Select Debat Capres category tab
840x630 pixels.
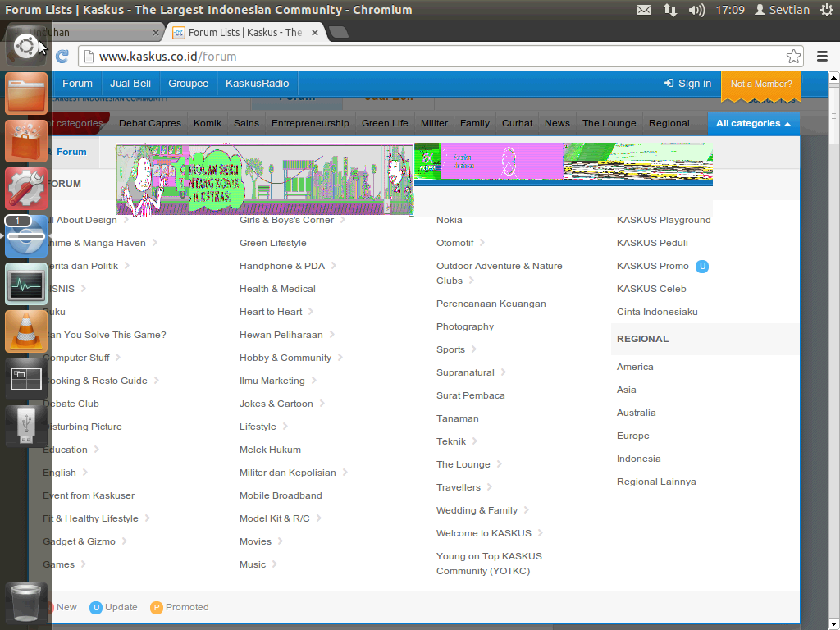[x=150, y=123]
